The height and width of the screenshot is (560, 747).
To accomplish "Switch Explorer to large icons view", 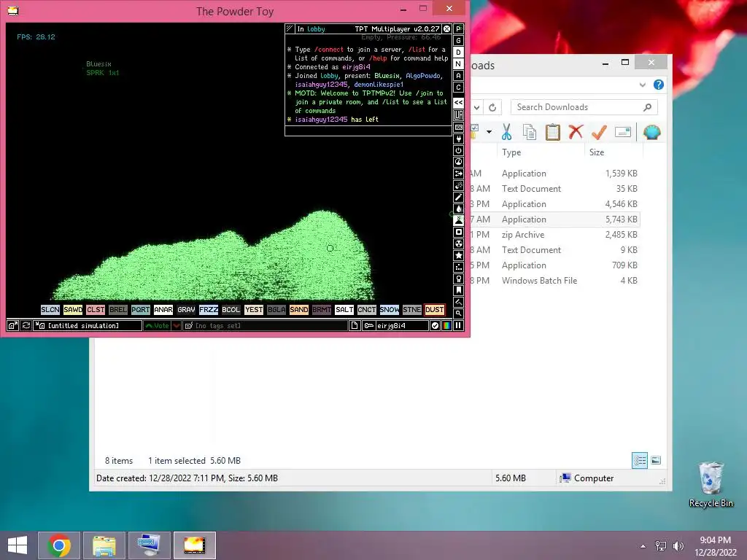I will click(656, 460).
